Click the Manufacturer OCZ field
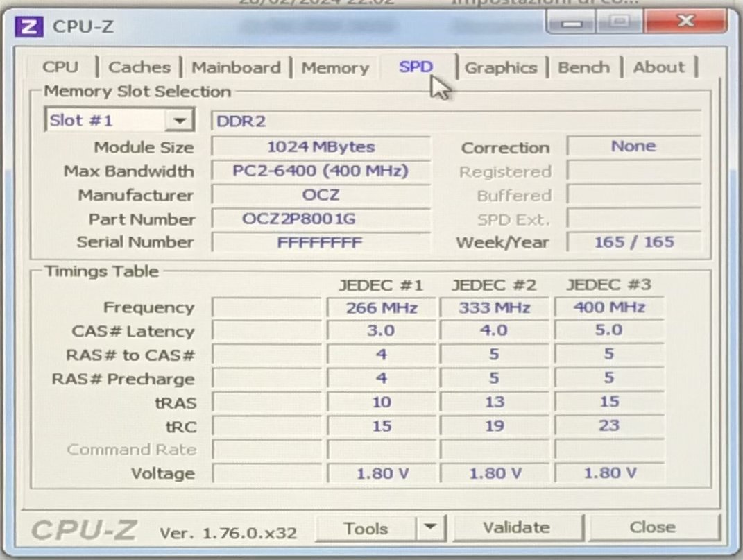Image resolution: width=743 pixels, height=560 pixels. (320, 195)
